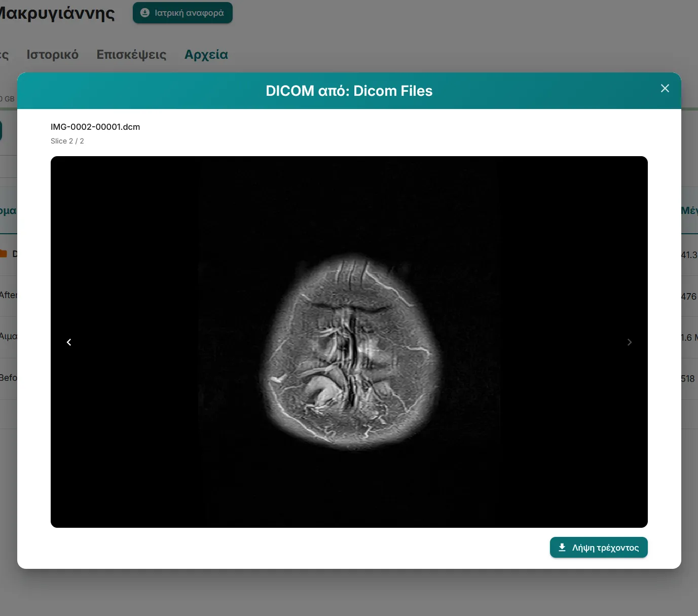Image resolution: width=698 pixels, height=616 pixels.
Task: Click the Λήψη τρέχοντος download button
Action: pyautogui.click(x=599, y=548)
